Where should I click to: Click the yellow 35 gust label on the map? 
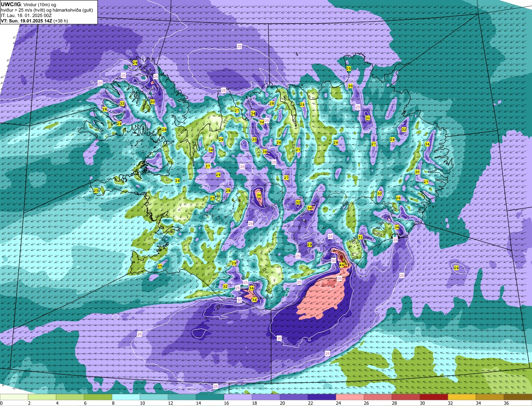pyautogui.click(x=254, y=139)
